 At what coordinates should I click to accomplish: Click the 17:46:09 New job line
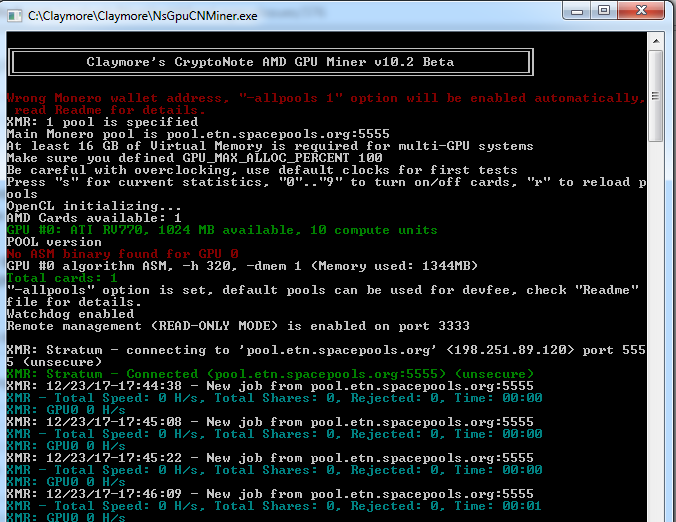pyautogui.click(x=270, y=494)
